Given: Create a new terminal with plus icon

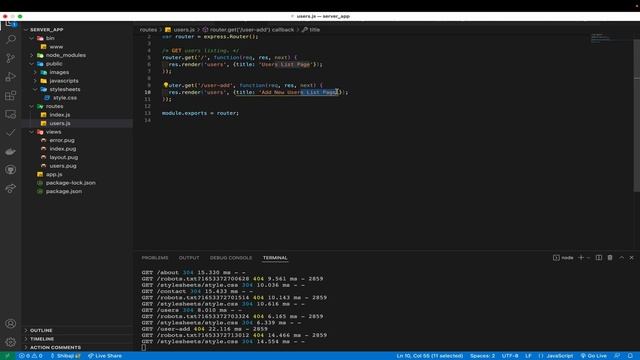Looking at the screenshot, I should click(581, 258).
